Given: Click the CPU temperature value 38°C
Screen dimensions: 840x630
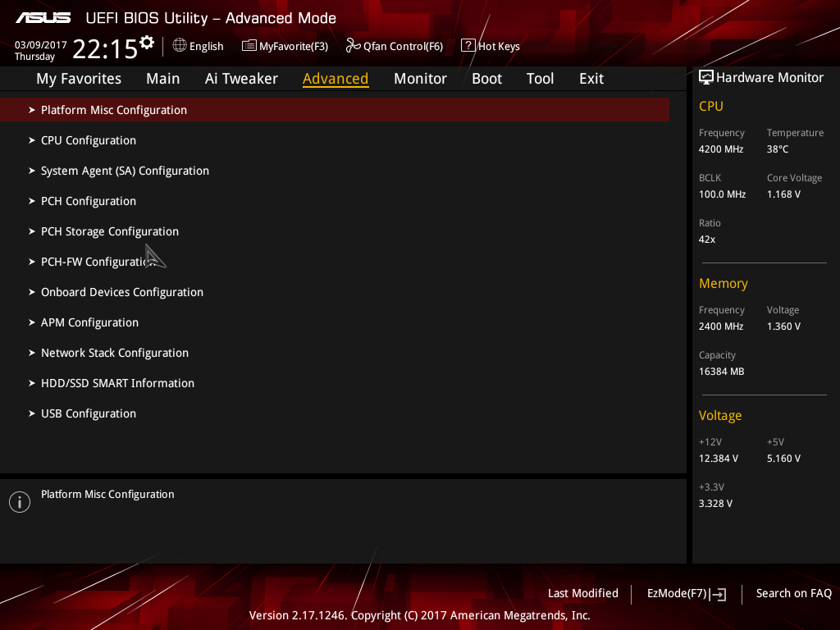Looking at the screenshot, I should coord(778,149).
